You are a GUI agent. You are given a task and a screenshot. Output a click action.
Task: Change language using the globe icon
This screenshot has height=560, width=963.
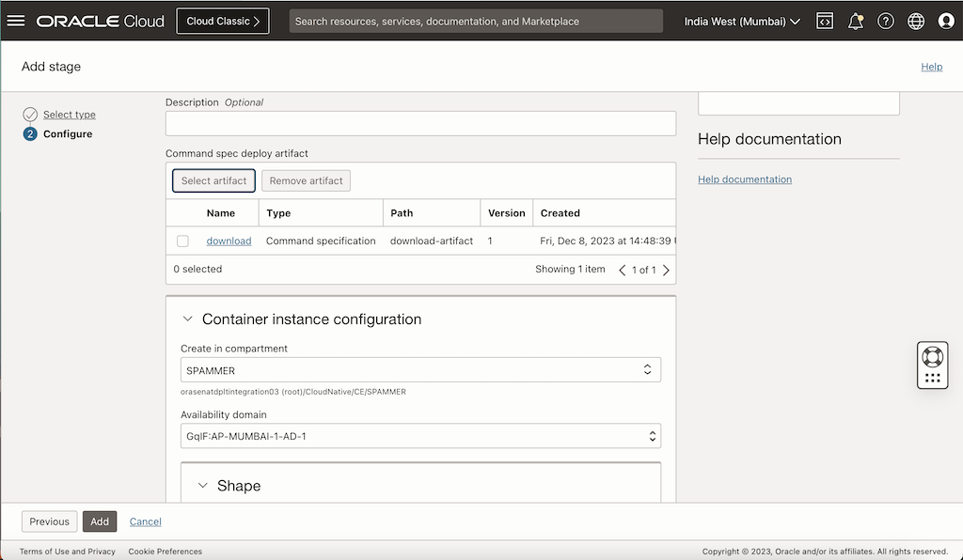(915, 20)
